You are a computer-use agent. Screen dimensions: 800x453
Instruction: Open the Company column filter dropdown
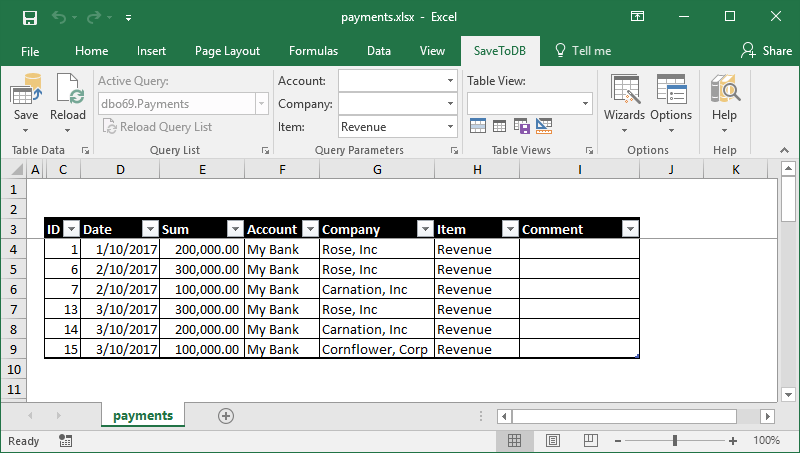click(x=424, y=230)
